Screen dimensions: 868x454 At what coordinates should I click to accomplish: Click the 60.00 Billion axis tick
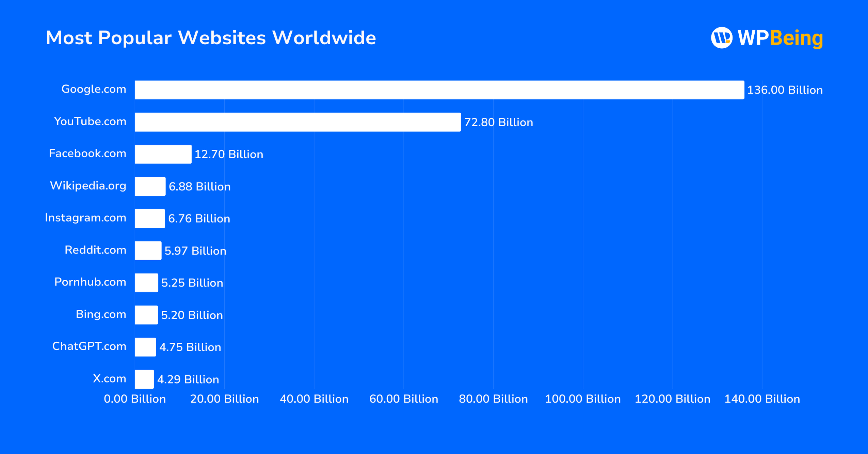coord(404,399)
